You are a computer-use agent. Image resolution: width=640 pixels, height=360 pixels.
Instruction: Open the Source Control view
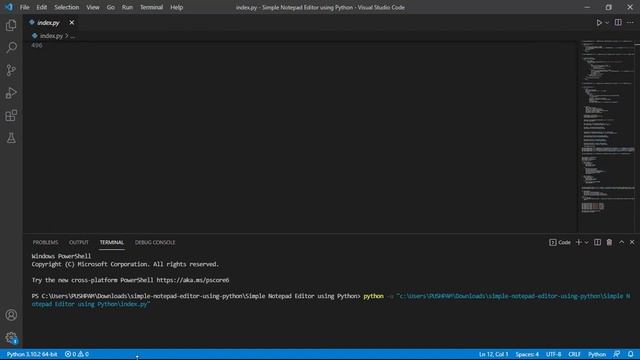pos(11,70)
